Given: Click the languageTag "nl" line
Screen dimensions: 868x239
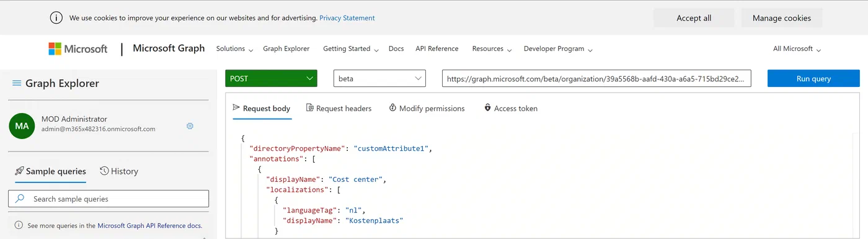Looking at the screenshot, I should [324, 210].
